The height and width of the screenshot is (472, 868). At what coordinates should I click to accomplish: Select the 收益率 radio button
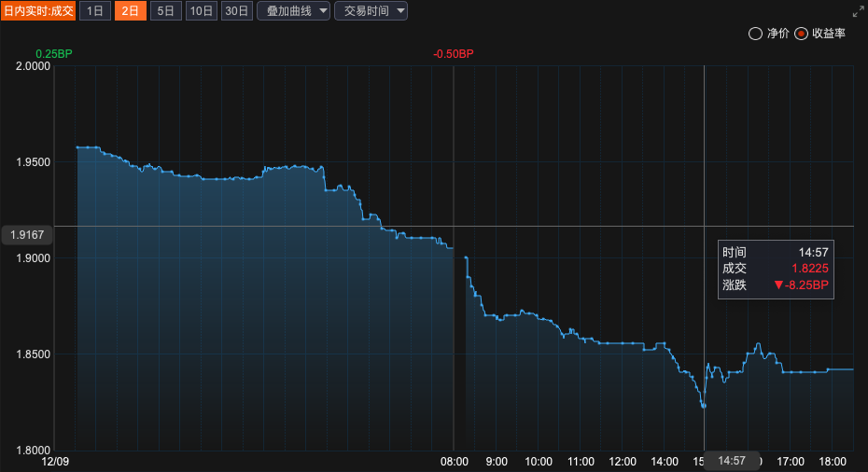[801, 34]
